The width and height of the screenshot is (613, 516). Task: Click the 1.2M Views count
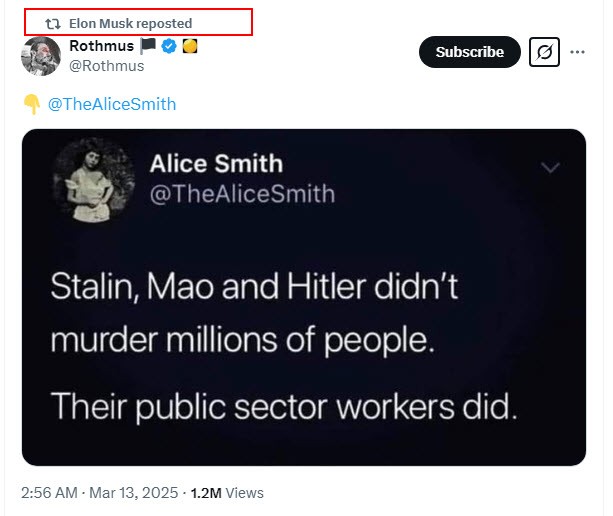tap(227, 493)
